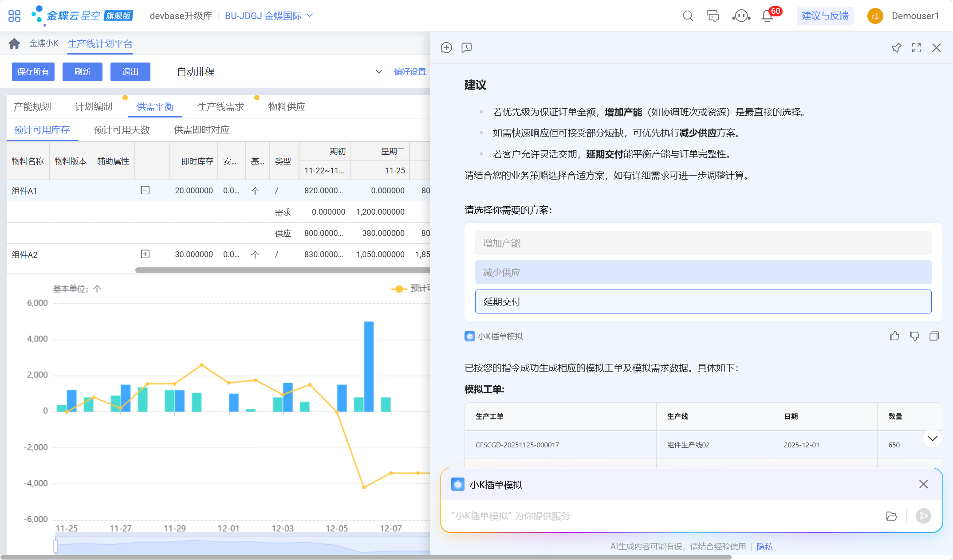Switch to the 生产线需求 tab
Image resolution: width=953 pixels, height=560 pixels.
tap(221, 107)
